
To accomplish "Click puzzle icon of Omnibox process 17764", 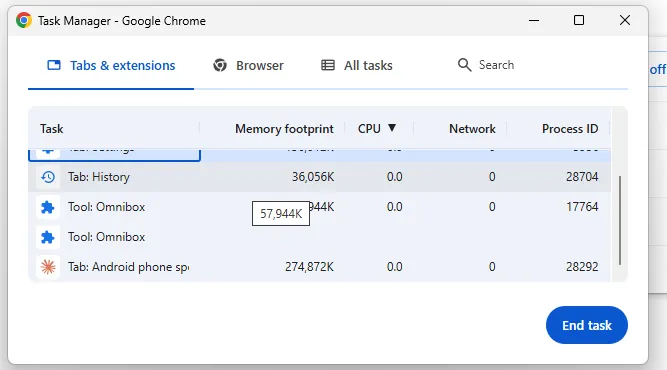I will click(48, 207).
